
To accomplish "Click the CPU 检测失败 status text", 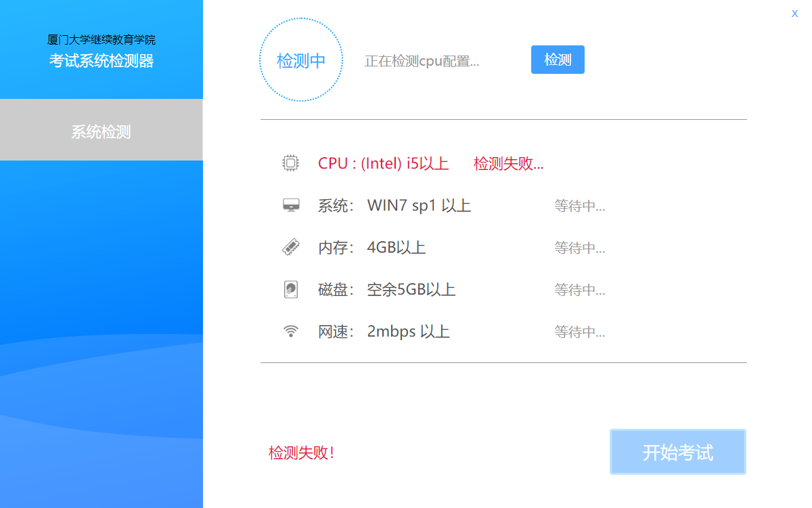I will pyautogui.click(x=508, y=164).
